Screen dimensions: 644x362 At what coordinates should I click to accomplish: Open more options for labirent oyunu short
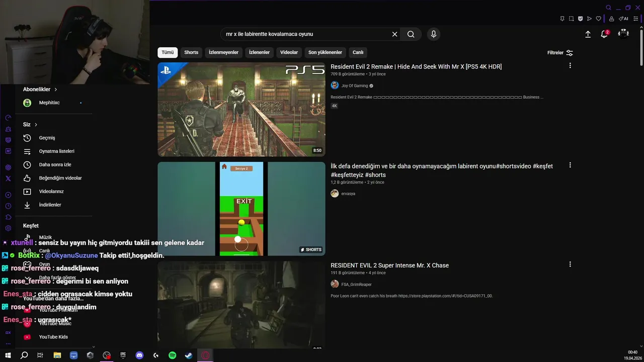(x=570, y=165)
